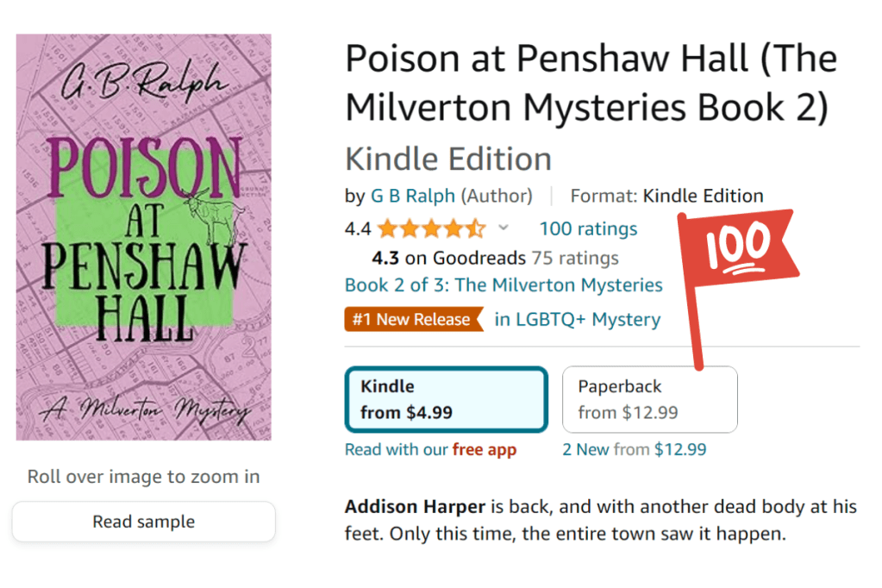
Task: Click the author link G B Ralph
Action: (412, 196)
